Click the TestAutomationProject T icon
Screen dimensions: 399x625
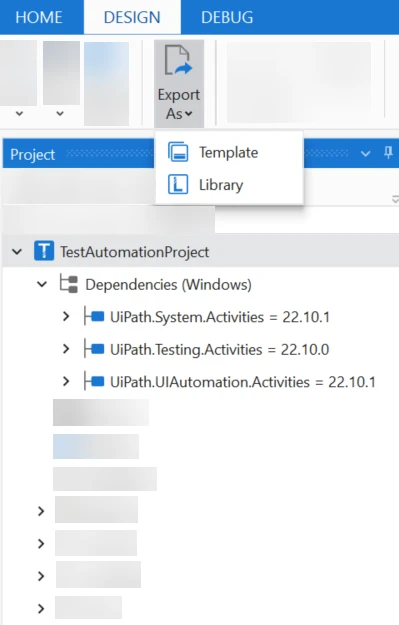coord(44,251)
